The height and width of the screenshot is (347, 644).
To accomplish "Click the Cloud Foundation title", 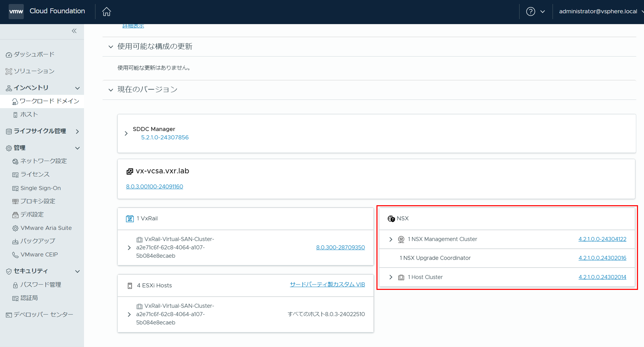I will coord(57,11).
